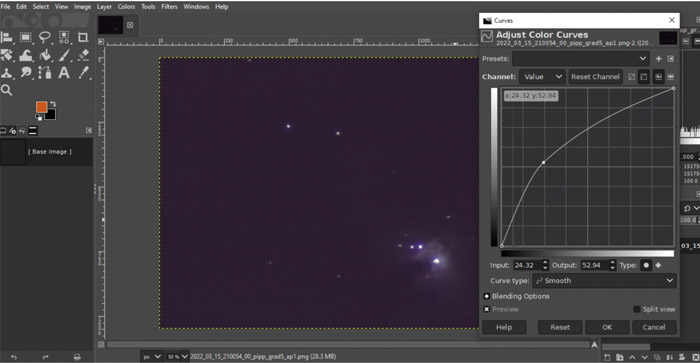The height and width of the screenshot is (363, 700).
Task: Select the Free Select lasso tool
Action: (x=45, y=38)
